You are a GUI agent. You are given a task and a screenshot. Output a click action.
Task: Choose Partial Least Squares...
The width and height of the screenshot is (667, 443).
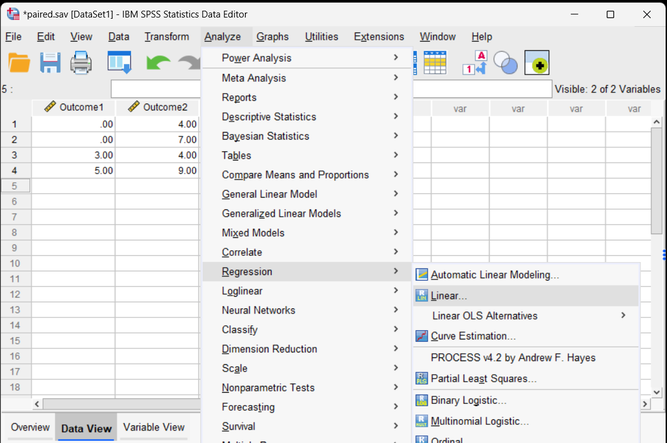pyautogui.click(x=526, y=378)
